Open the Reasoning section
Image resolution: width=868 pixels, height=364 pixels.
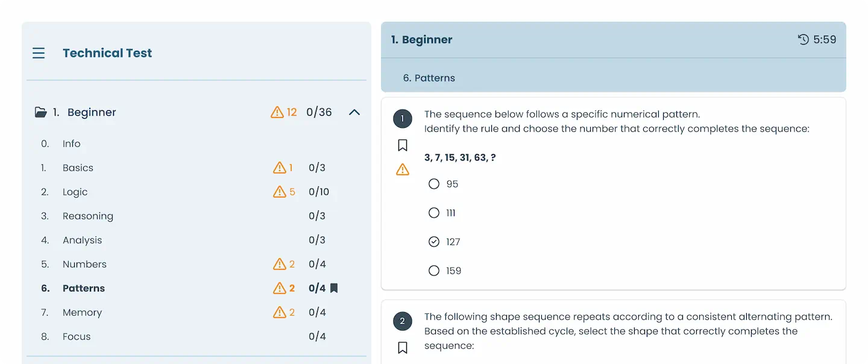coord(88,216)
